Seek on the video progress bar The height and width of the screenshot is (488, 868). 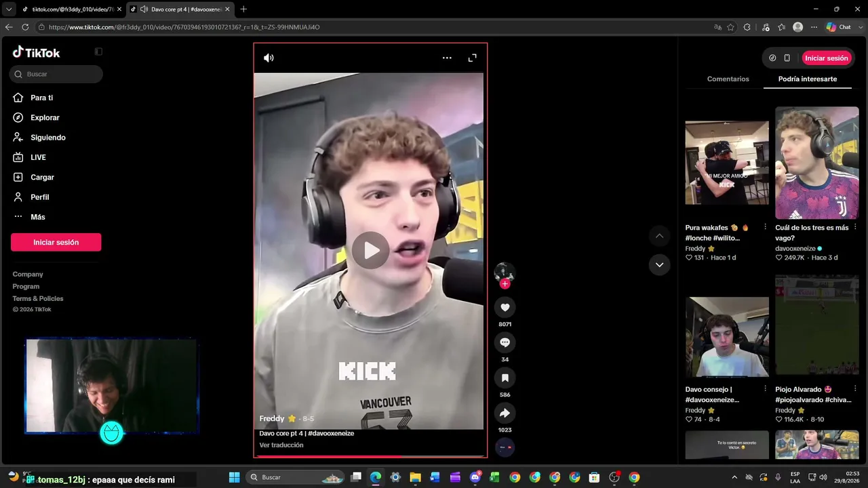[370, 456]
